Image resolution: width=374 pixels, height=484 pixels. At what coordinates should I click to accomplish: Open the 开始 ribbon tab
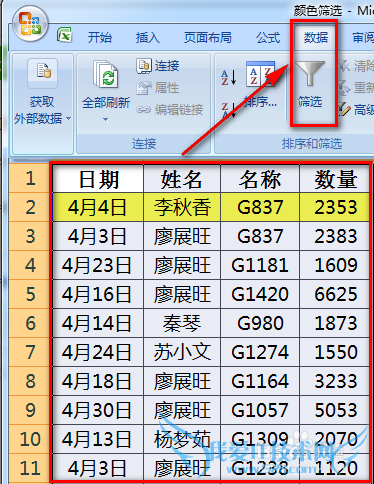click(x=100, y=37)
